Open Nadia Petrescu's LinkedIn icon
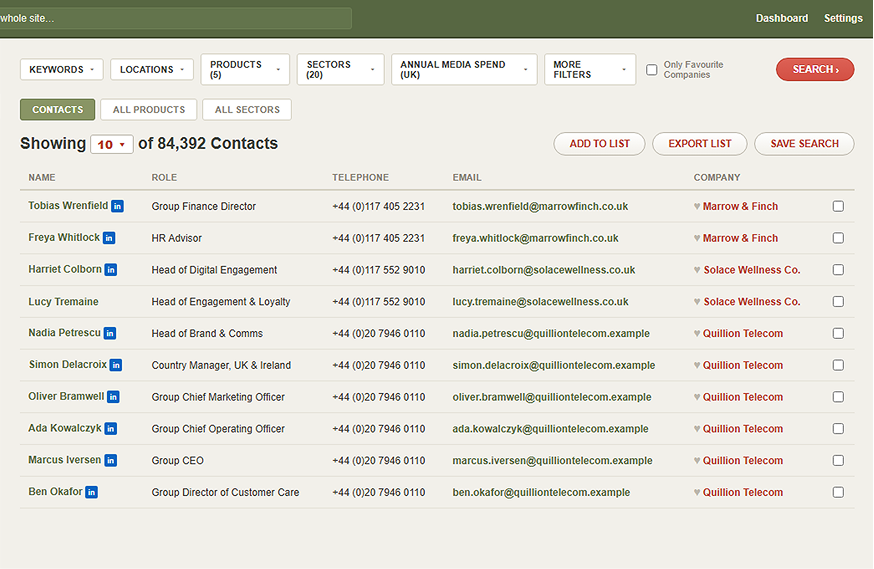Image resolution: width=874 pixels, height=569 pixels. pyautogui.click(x=110, y=333)
